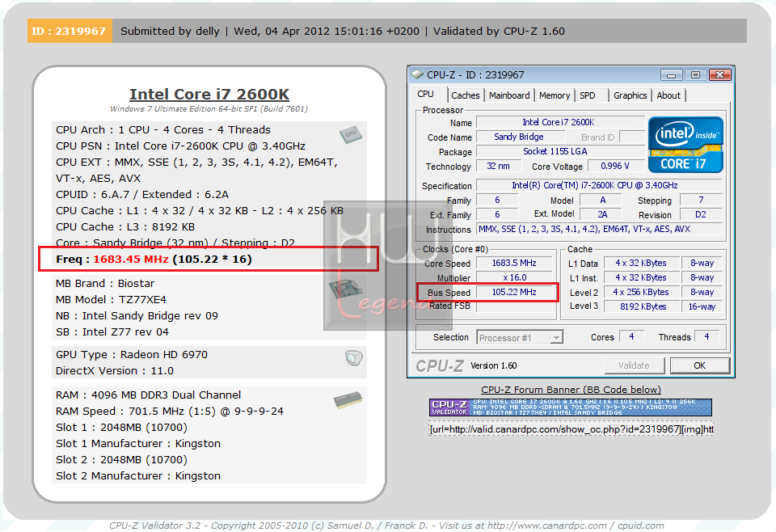
Task: Close the CPU-Z window
Action: point(720,75)
